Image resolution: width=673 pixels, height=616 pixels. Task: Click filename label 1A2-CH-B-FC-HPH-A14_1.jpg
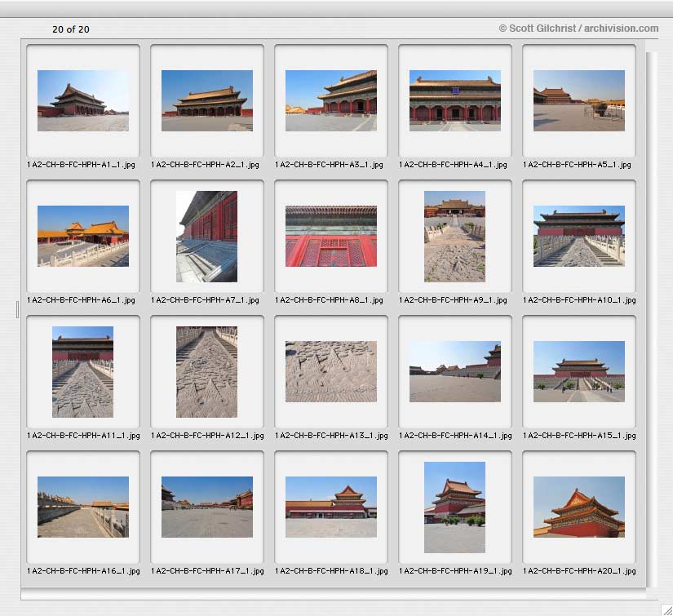455,436
